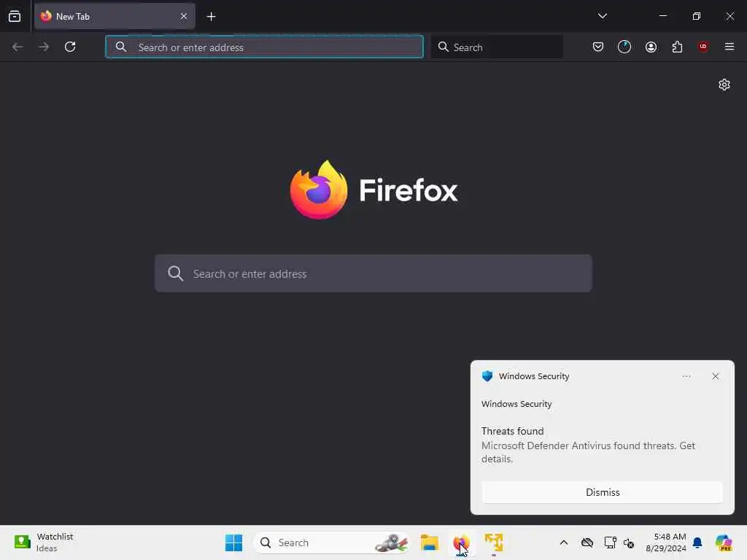Open the yellow network app on taskbar
This screenshot has height=560, width=747.
coord(494,542)
